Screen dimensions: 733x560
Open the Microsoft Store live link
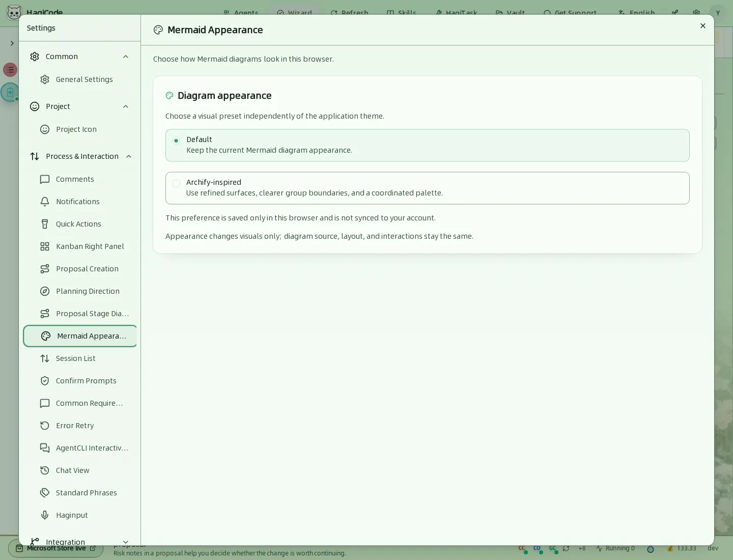(56, 548)
